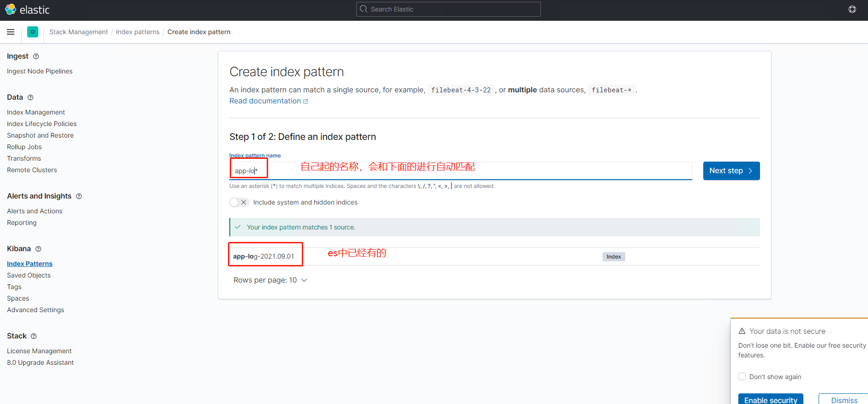
Task: Click the Ingest section help icon
Action: 36,56
